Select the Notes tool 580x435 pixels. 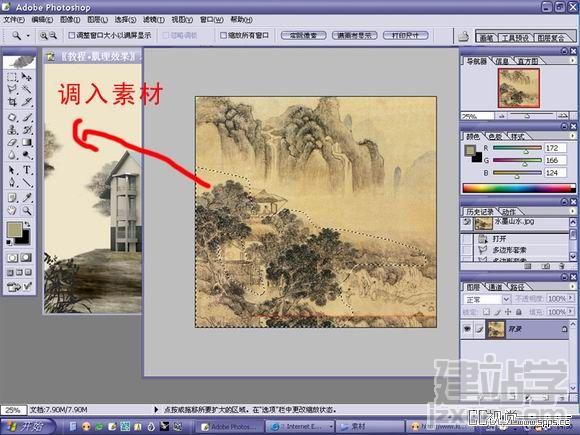(12, 198)
